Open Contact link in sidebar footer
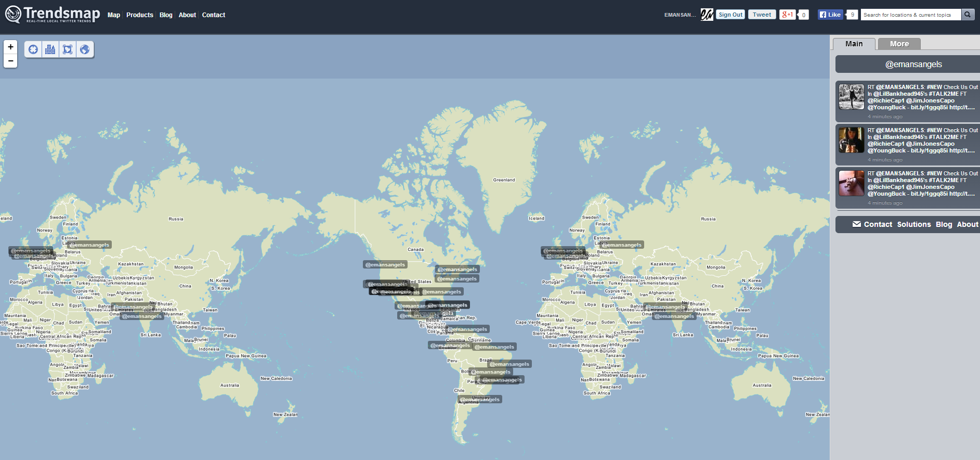The width and height of the screenshot is (980, 460). pyautogui.click(x=878, y=224)
